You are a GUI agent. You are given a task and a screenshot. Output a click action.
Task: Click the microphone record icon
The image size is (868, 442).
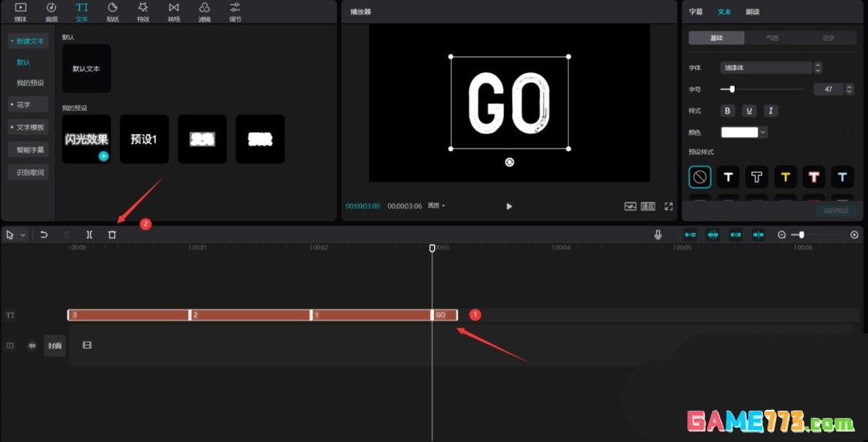point(658,235)
